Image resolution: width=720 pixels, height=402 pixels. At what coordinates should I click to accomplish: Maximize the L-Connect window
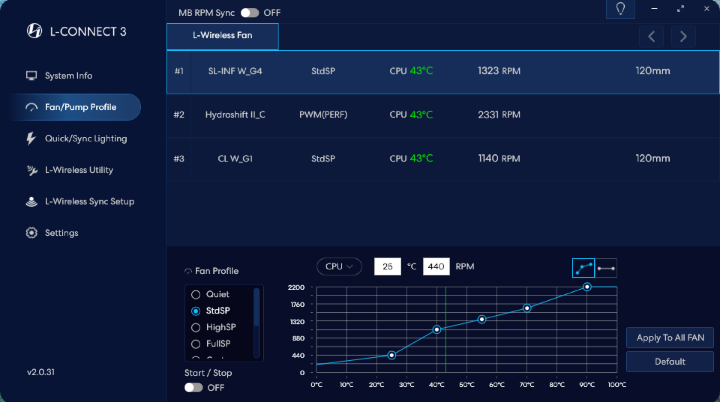coord(681,9)
